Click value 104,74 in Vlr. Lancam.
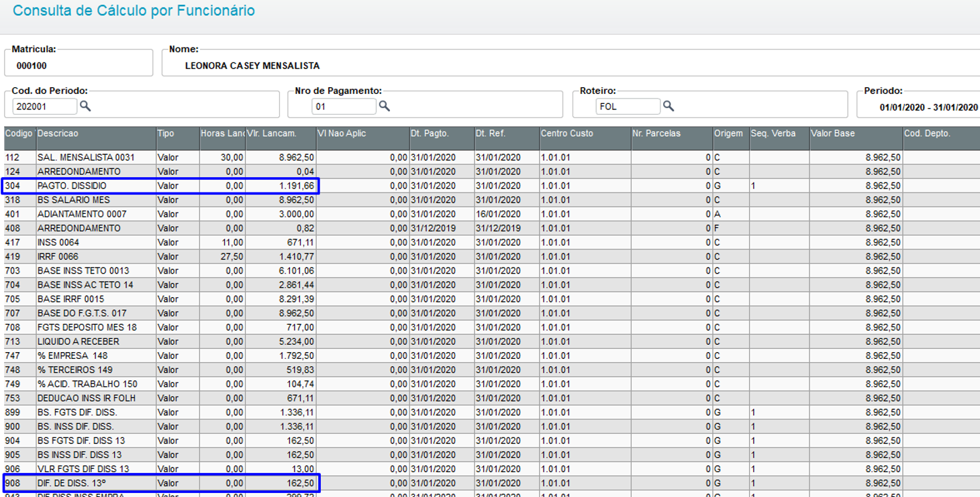Screen dimensions: 980x497 coord(301,384)
